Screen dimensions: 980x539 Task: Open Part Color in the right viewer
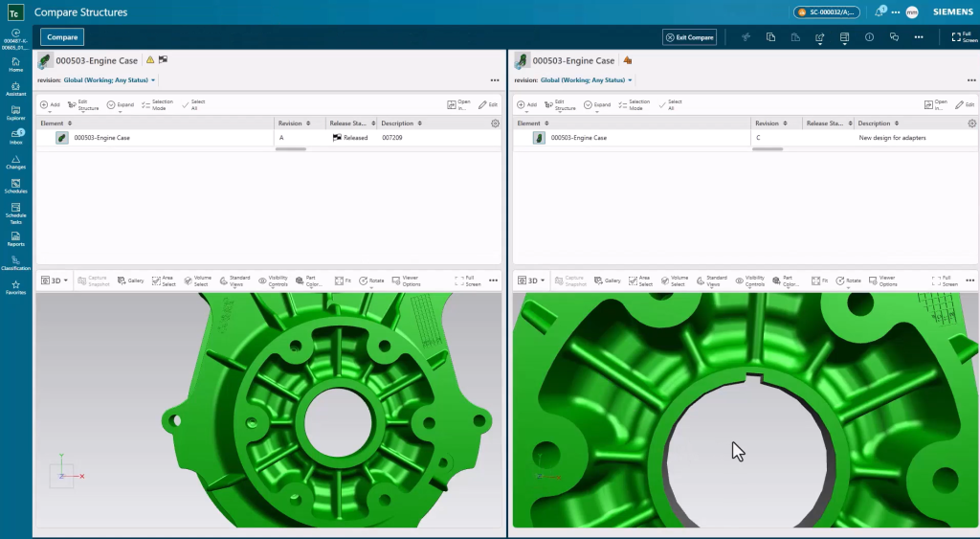[x=786, y=281]
